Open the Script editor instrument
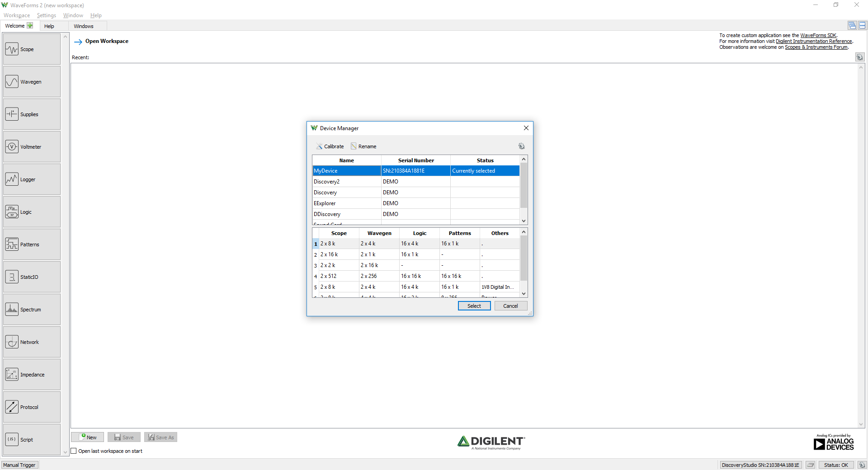Image resolution: width=868 pixels, height=470 pixels. tap(32, 440)
